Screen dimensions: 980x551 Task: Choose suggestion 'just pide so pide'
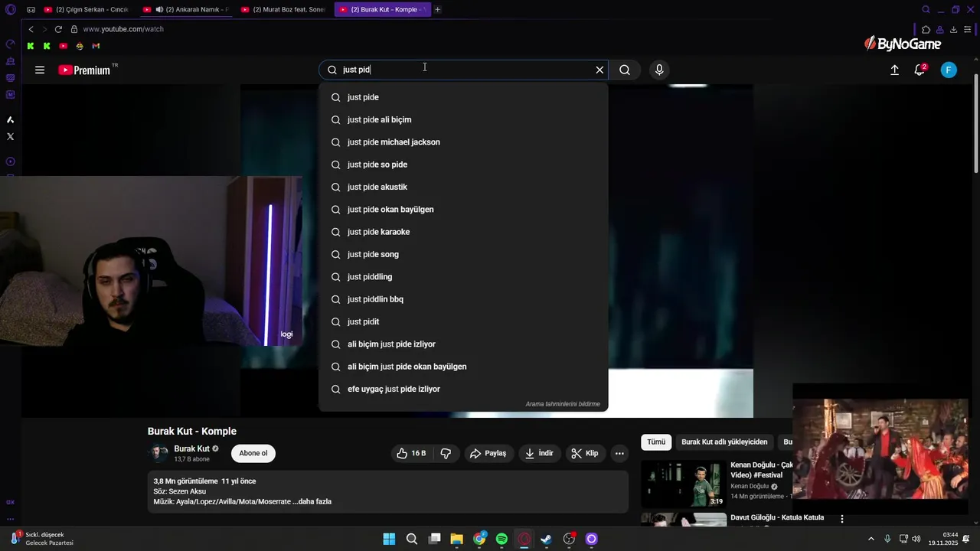(463, 165)
